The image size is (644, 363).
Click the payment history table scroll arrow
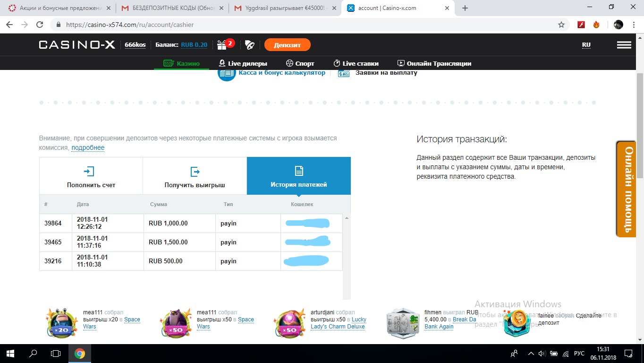tap(347, 218)
